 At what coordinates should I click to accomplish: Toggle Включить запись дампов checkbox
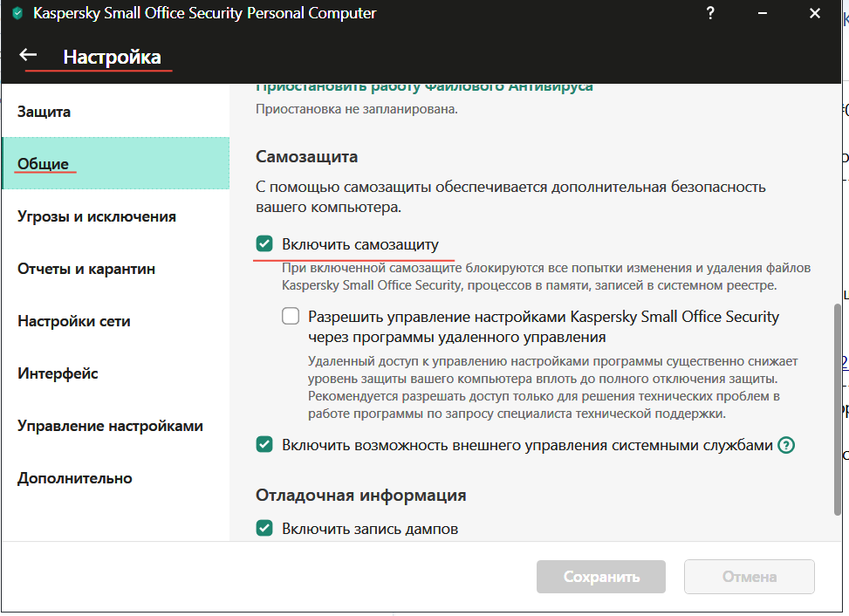pyautogui.click(x=264, y=528)
